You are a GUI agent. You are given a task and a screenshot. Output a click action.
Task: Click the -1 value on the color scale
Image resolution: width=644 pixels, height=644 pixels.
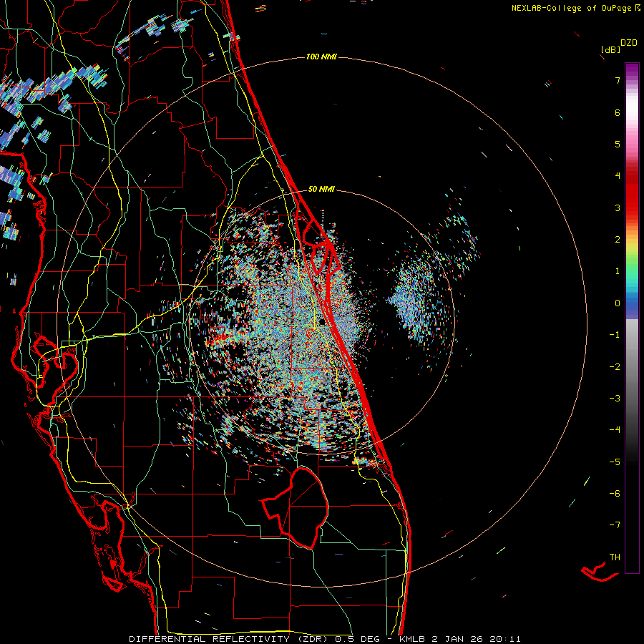tap(615, 335)
